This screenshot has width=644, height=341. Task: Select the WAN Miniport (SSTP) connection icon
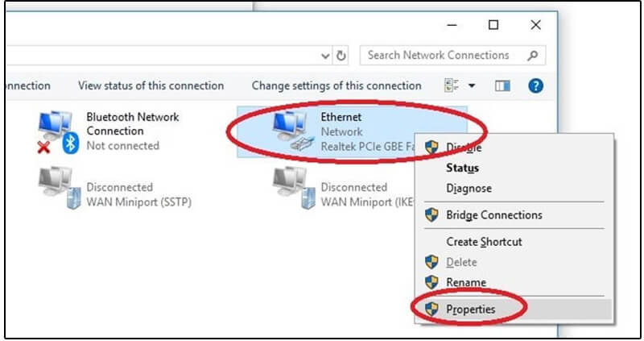tap(59, 188)
